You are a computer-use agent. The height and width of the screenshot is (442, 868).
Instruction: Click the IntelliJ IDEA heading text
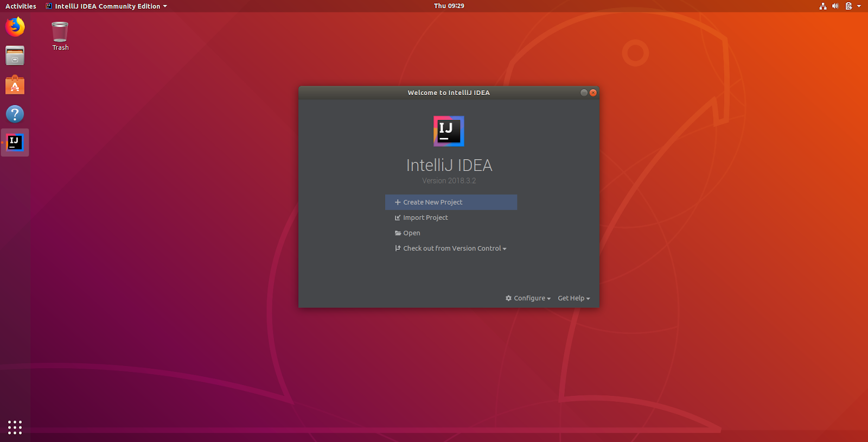coord(449,165)
